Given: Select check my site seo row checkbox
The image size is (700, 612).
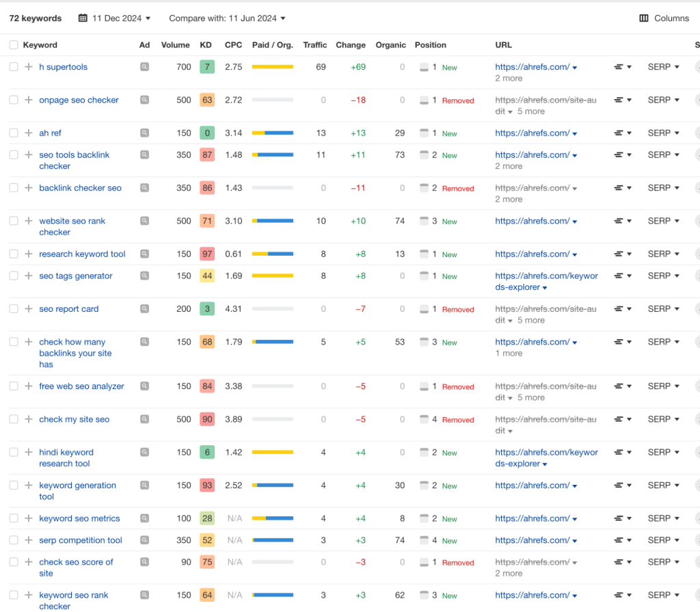Looking at the screenshot, I should click(14, 419).
